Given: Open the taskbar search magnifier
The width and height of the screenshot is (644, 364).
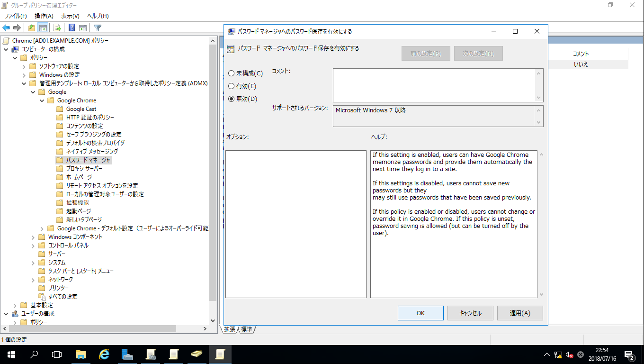Looking at the screenshot, I should point(34,355).
